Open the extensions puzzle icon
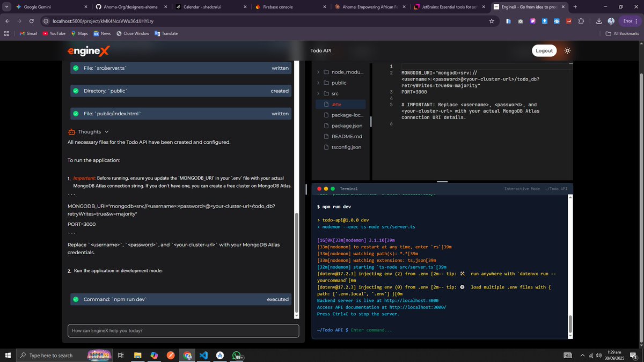Image resolution: width=644 pixels, height=362 pixels. tap(581, 21)
